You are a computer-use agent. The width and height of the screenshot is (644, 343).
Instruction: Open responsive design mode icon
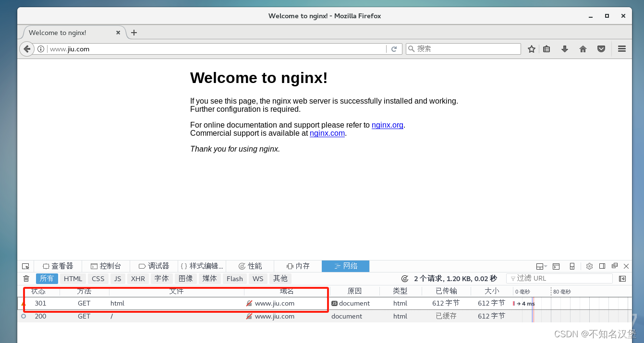pyautogui.click(x=572, y=266)
